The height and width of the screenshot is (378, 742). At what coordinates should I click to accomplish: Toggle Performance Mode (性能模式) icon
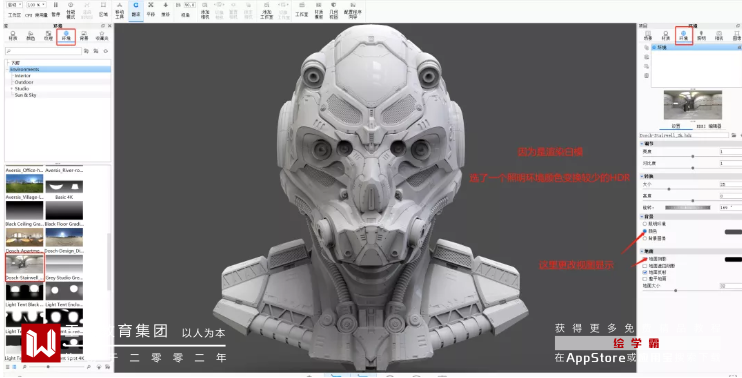71,9
